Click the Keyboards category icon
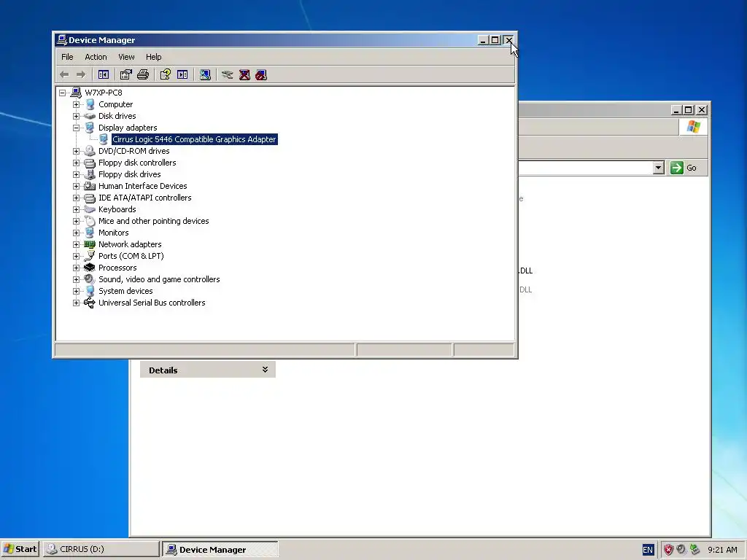747x560 pixels. click(x=90, y=209)
